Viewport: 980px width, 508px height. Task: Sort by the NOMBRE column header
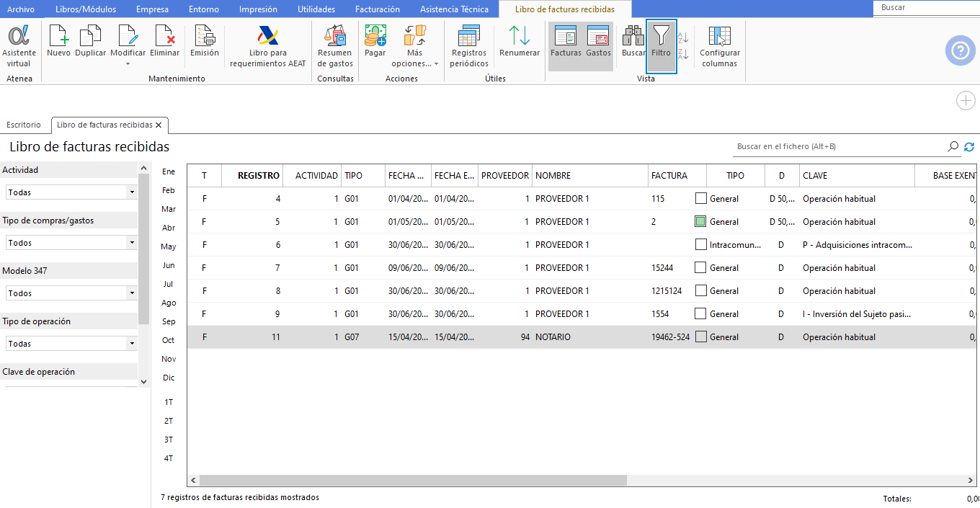tap(589, 175)
